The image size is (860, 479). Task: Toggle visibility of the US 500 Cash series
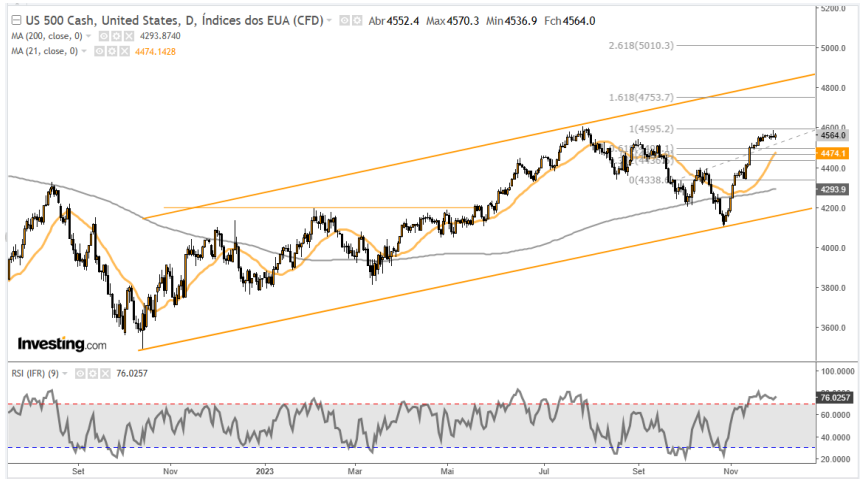(x=343, y=20)
